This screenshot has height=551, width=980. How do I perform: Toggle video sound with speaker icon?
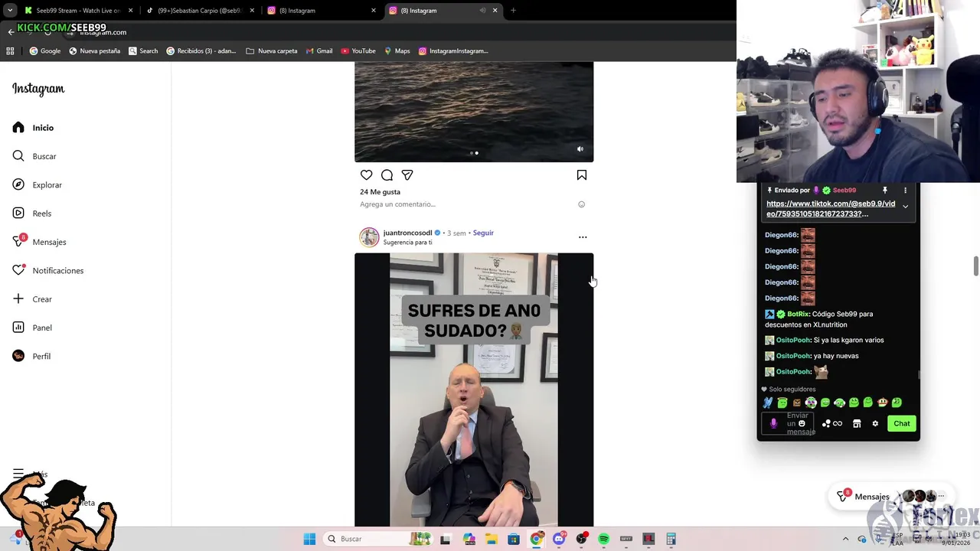coord(580,149)
